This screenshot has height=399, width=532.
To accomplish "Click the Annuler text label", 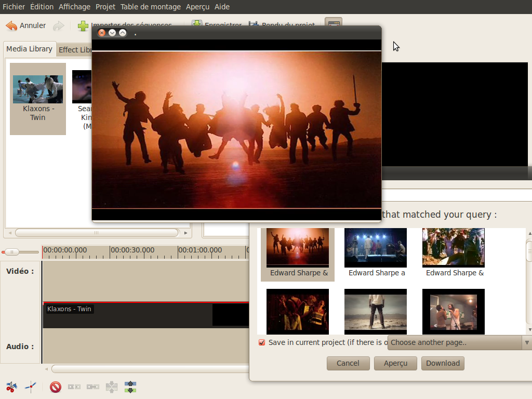I will [x=33, y=26].
